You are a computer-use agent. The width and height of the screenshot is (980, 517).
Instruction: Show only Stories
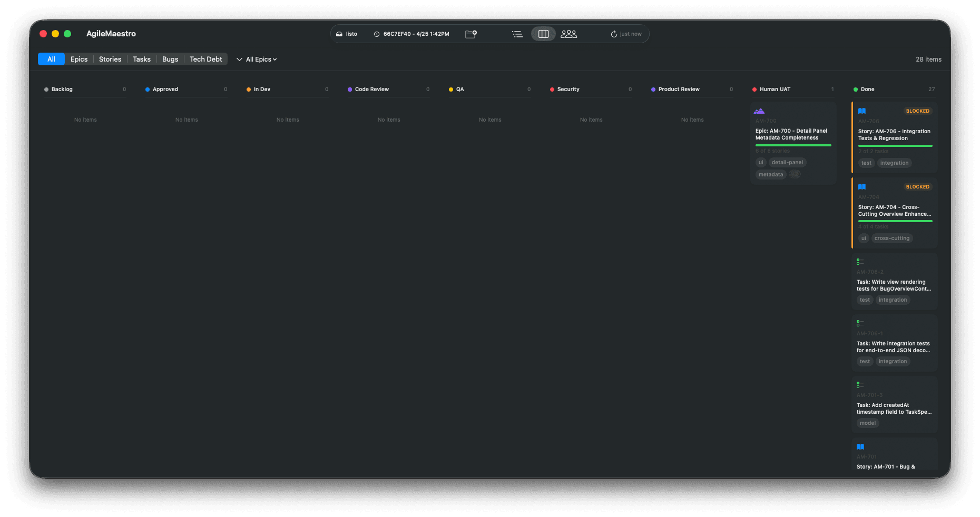[110, 59]
